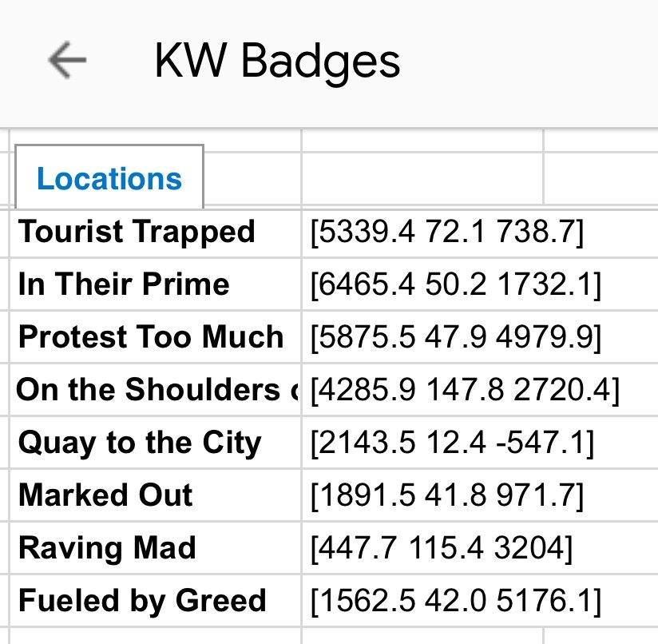This screenshot has height=644, width=658.
Task: Click coordinates cell [2143.5 12.4 -547.1]
Action: [x=480, y=443]
